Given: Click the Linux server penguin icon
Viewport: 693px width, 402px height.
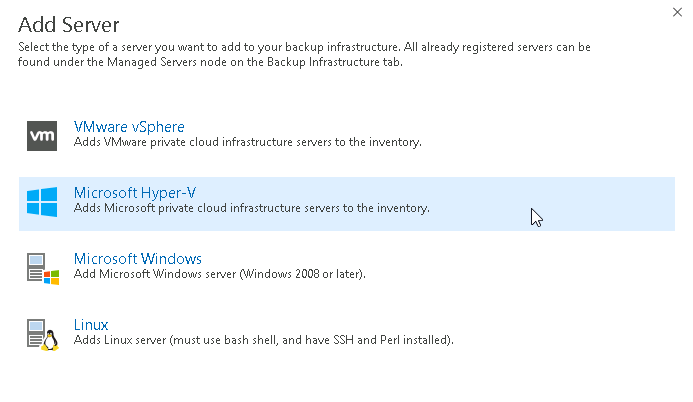Looking at the screenshot, I should (42, 334).
